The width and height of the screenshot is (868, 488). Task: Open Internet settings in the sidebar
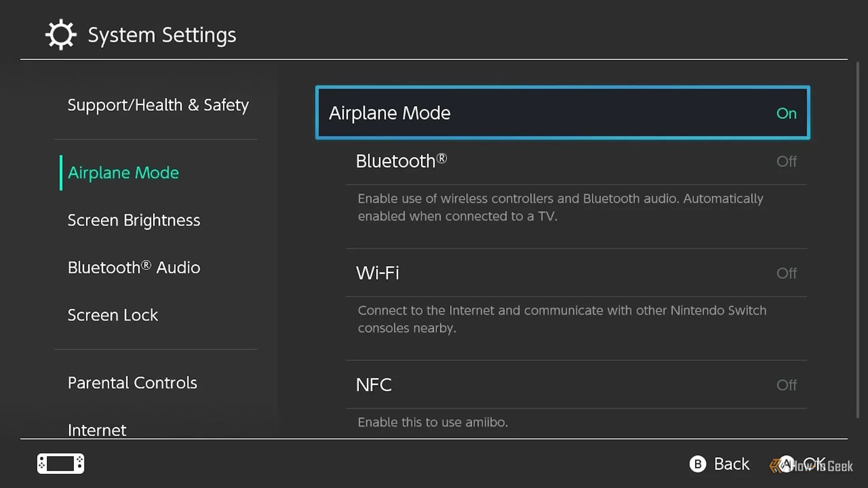click(97, 430)
